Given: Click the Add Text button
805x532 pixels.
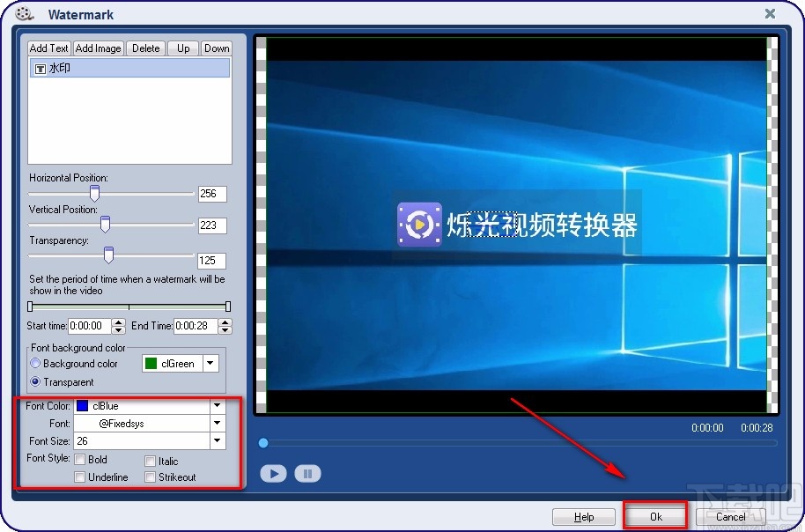Looking at the screenshot, I should click(x=49, y=48).
